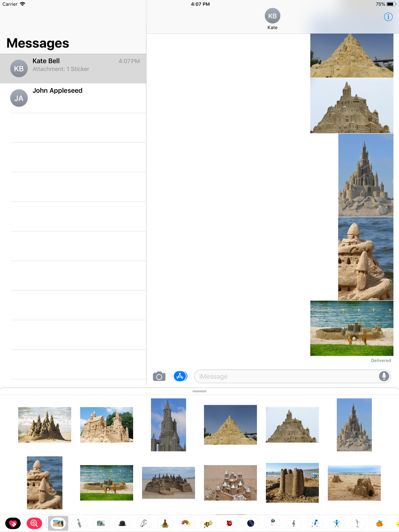
Task: Click the iMessage text field
Action: pos(292,376)
